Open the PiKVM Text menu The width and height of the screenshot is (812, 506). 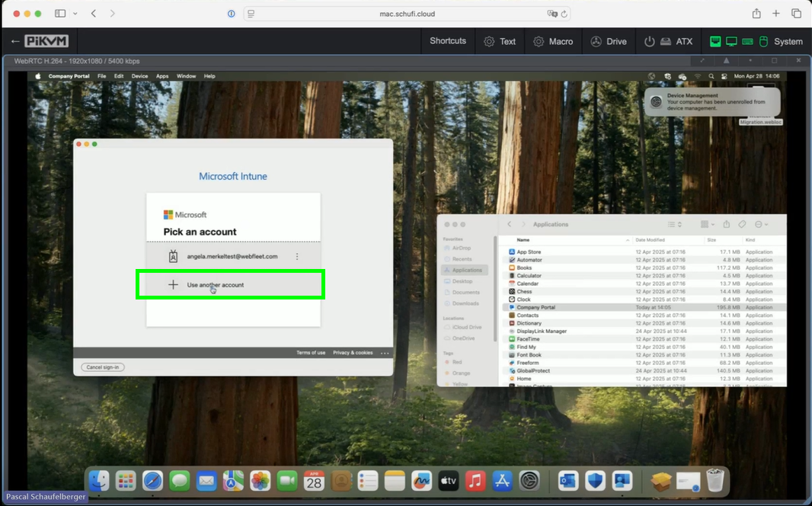click(x=500, y=41)
